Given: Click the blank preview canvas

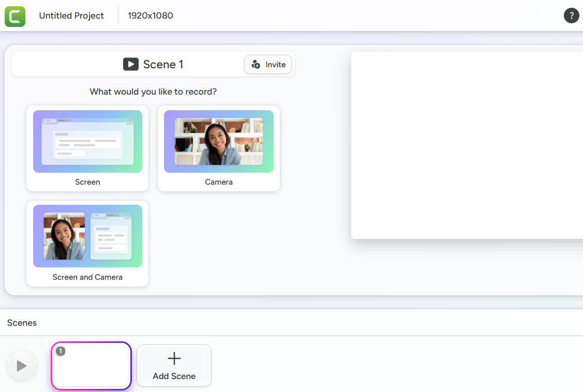Looking at the screenshot, I should coord(467,145).
